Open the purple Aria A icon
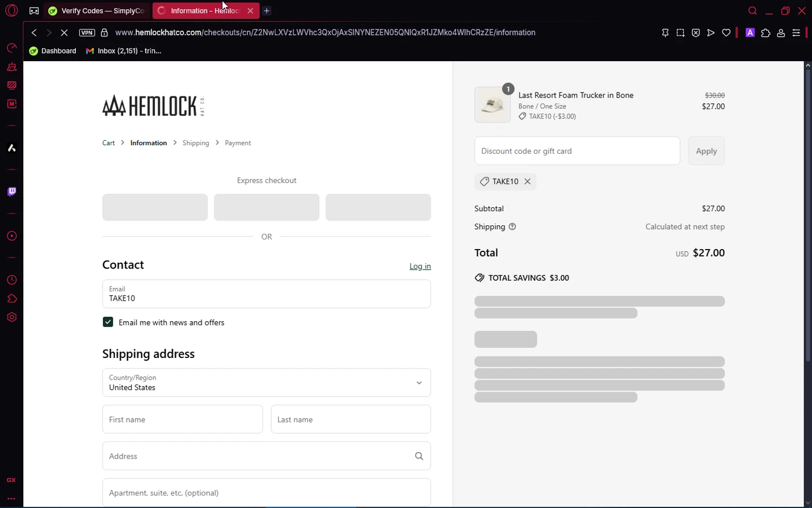Image resolution: width=812 pixels, height=508 pixels. click(750, 33)
